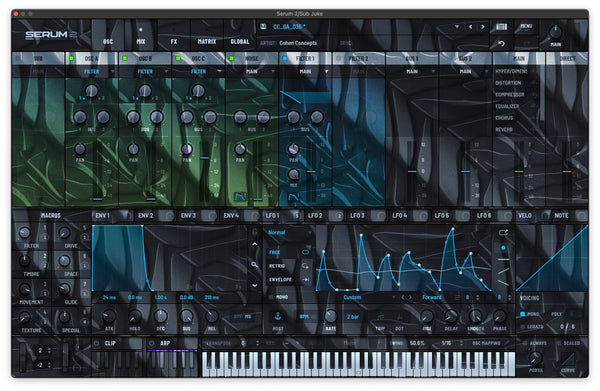Click the LFO host sync anchor icon
This screenshot has height=391, width=600.
[278, 316]
